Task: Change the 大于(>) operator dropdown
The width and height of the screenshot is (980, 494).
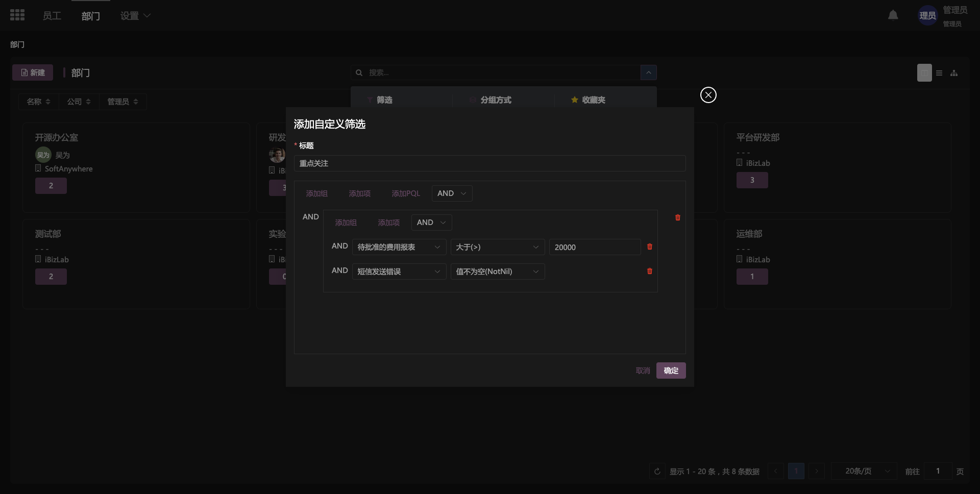Action: 497,247
